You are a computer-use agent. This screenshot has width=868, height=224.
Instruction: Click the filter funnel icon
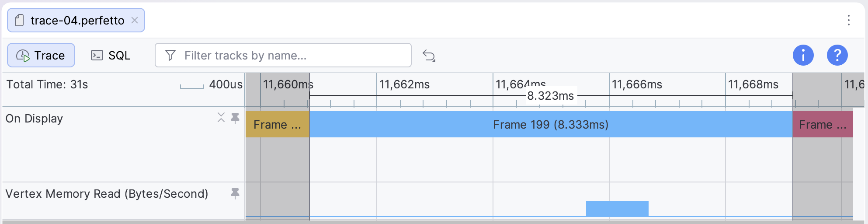pyautogui.click(x=170, y=55)
